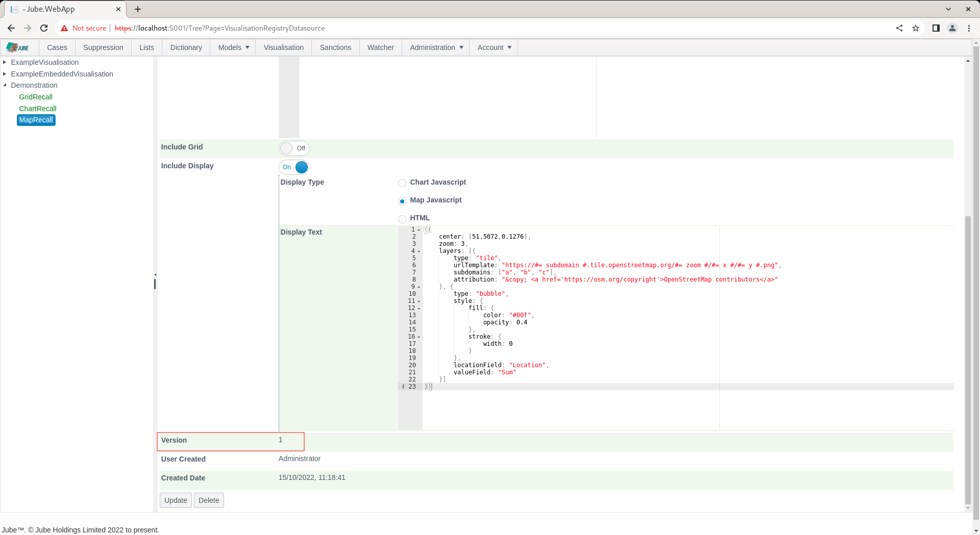Toggle Include Display switch off

[x=294, y=167]
